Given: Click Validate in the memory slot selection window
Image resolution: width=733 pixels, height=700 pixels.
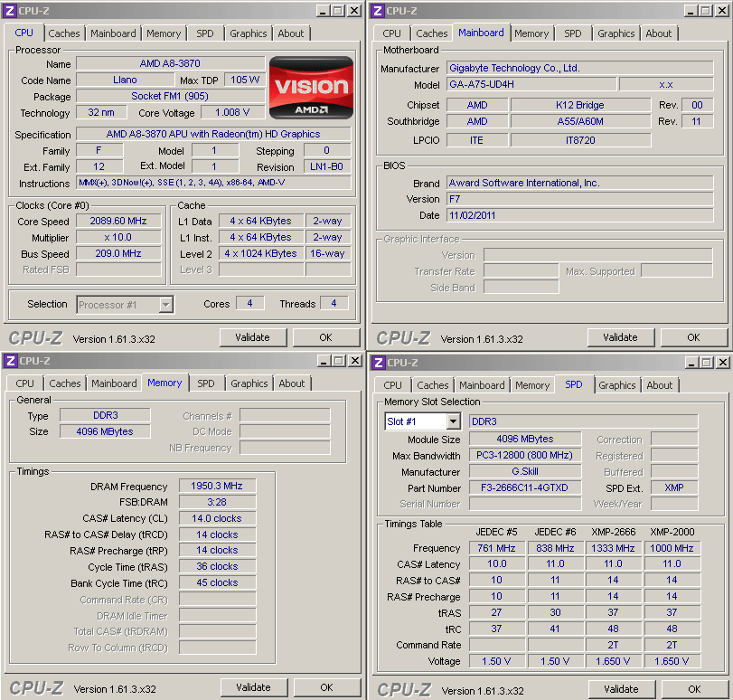Looking at the screenshot, I should [x=620, y=689].
